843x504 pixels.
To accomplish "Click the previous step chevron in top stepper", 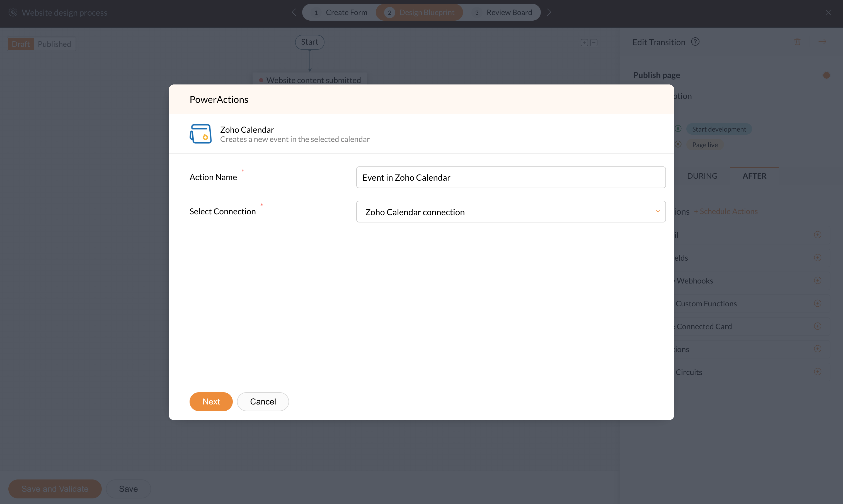I will click(x=294, y=13).
